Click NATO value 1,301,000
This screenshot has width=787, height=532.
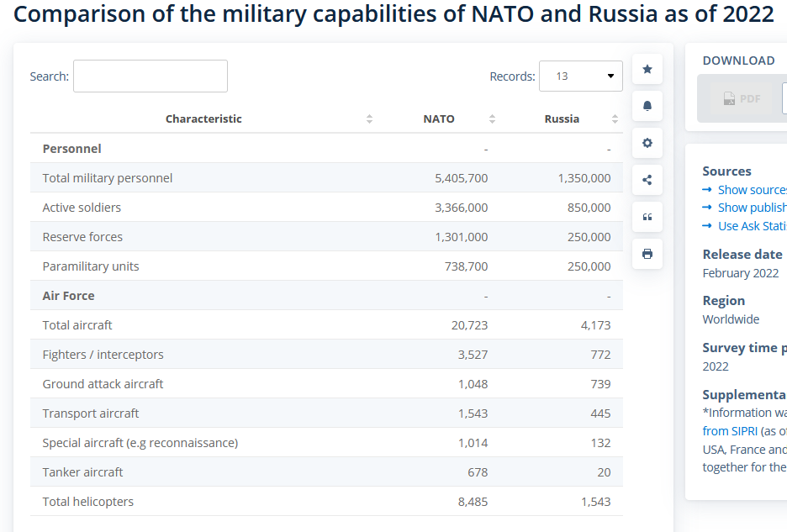tap(462, 237)
